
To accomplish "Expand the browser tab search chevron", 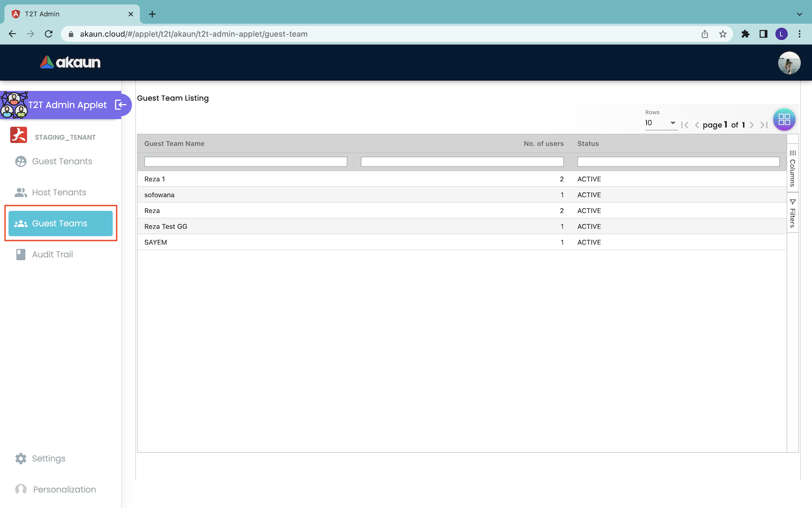I will tap(800, 14).
